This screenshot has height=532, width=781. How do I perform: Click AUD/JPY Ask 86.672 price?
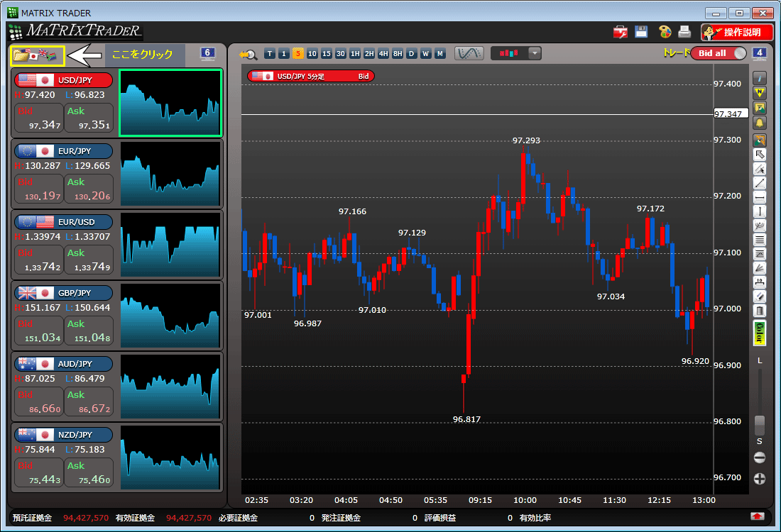click(x=89, y=401)
